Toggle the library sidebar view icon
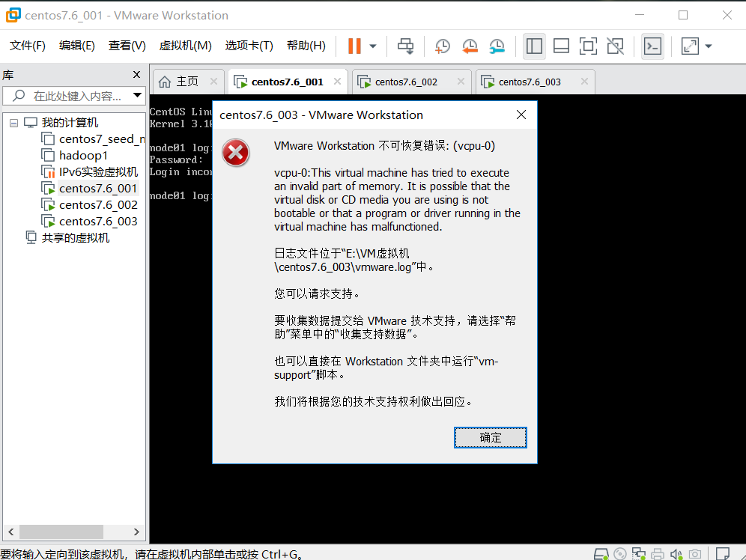Viewport: 746px width, 560px height. pyautogui.click(x=534, y=46)
